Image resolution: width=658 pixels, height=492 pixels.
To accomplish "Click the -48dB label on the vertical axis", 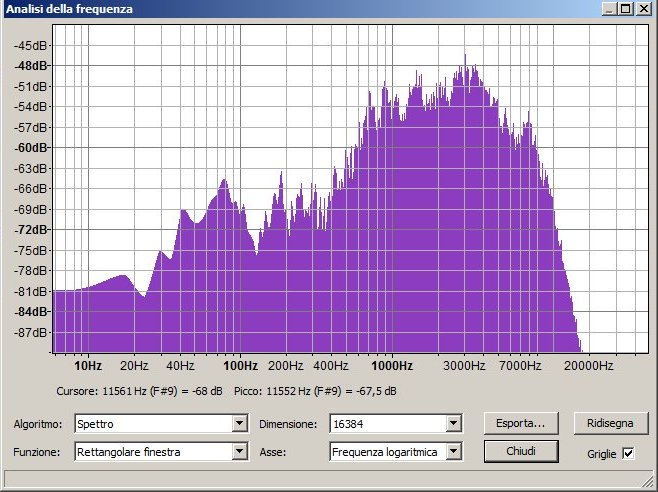I will pyautogui.click(x=30, y=66).
